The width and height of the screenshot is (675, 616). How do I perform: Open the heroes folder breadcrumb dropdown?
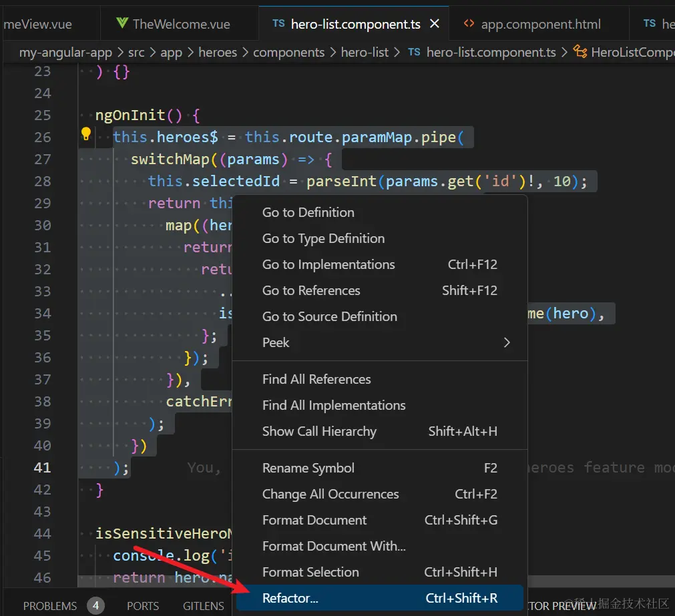click(217, 52)
